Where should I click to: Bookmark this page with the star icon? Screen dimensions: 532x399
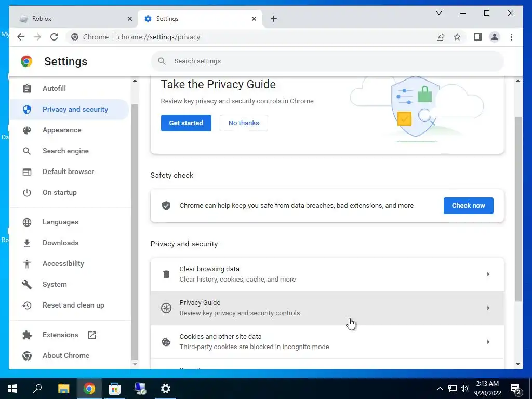click(x=457, y=37)
